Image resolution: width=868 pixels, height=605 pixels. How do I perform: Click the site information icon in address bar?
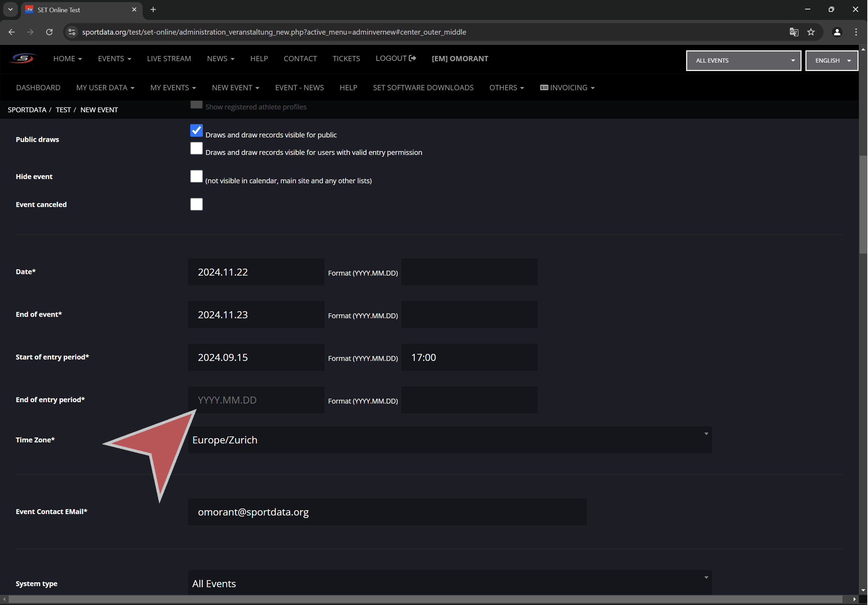pyautogui.click(x=72, y=32)
